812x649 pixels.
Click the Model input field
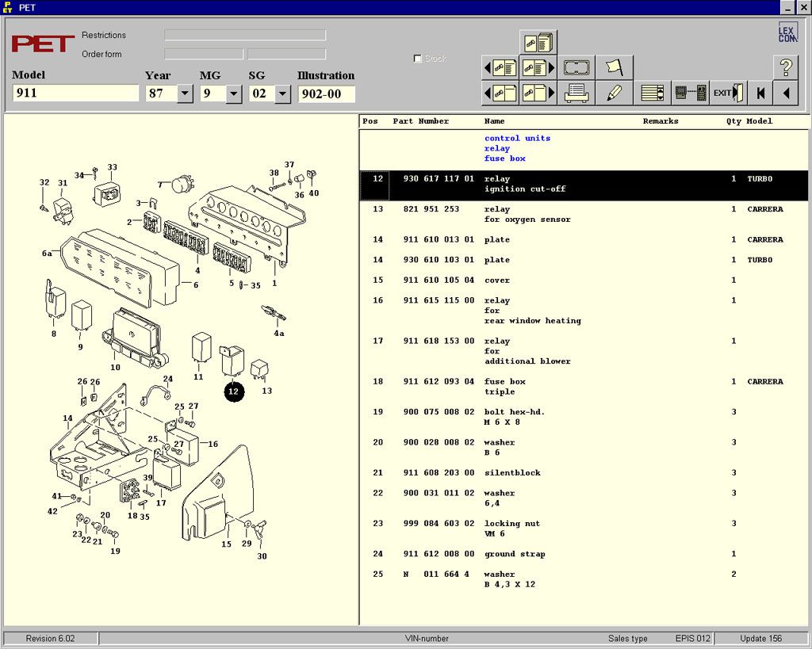point(75,94)
